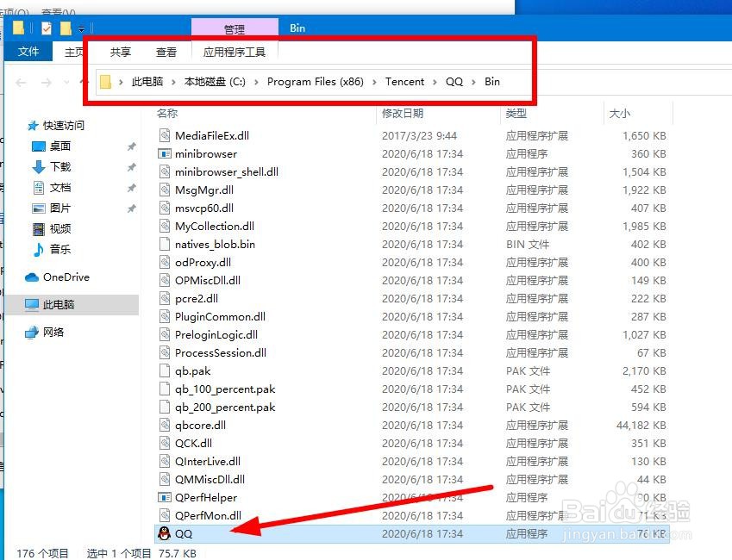Select the qbcore.dll file
732x560 pixels.
pyautogui.click(x=200, y=426)
